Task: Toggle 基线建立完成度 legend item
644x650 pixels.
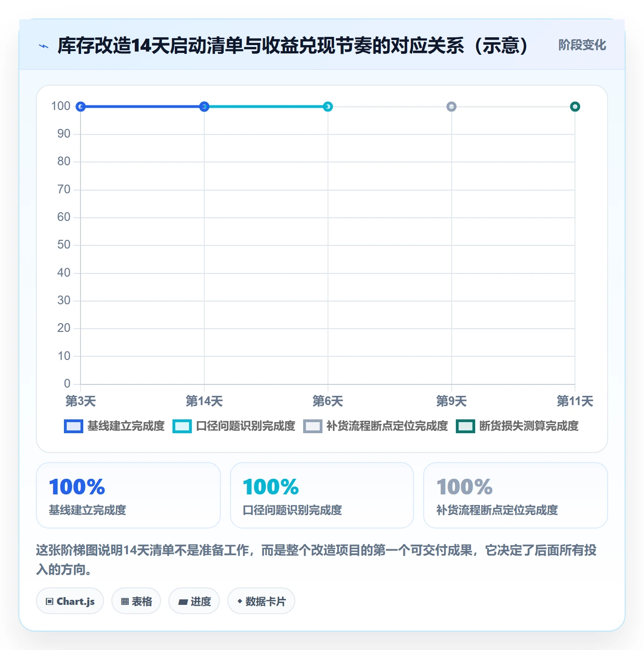Action: tap(114, 426)
